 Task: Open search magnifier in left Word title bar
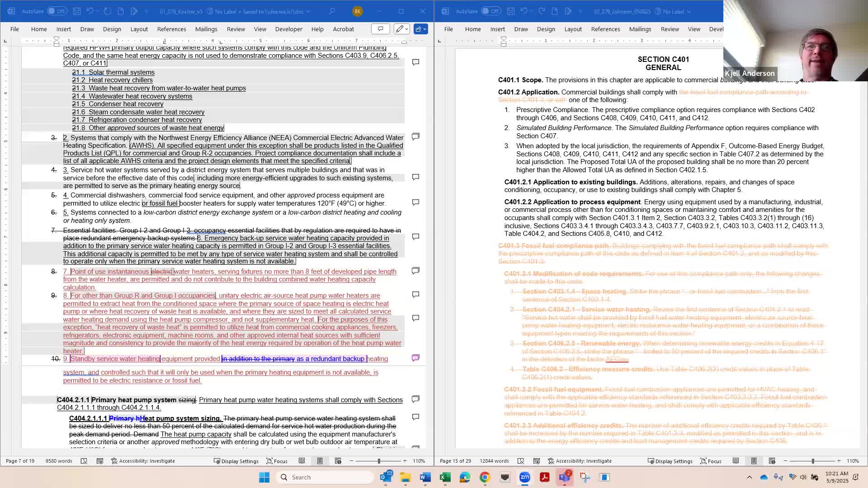(x=332, y=11)
